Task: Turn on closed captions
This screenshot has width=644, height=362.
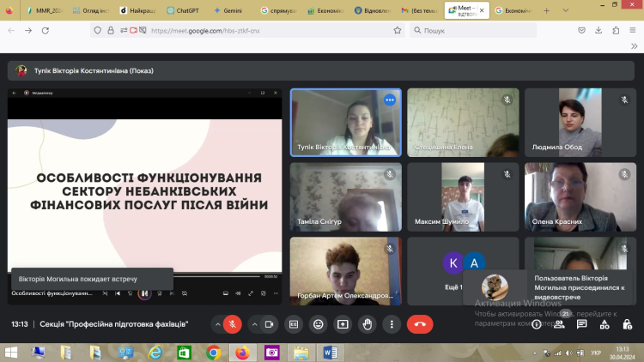Action: click(x=294, y=324)
